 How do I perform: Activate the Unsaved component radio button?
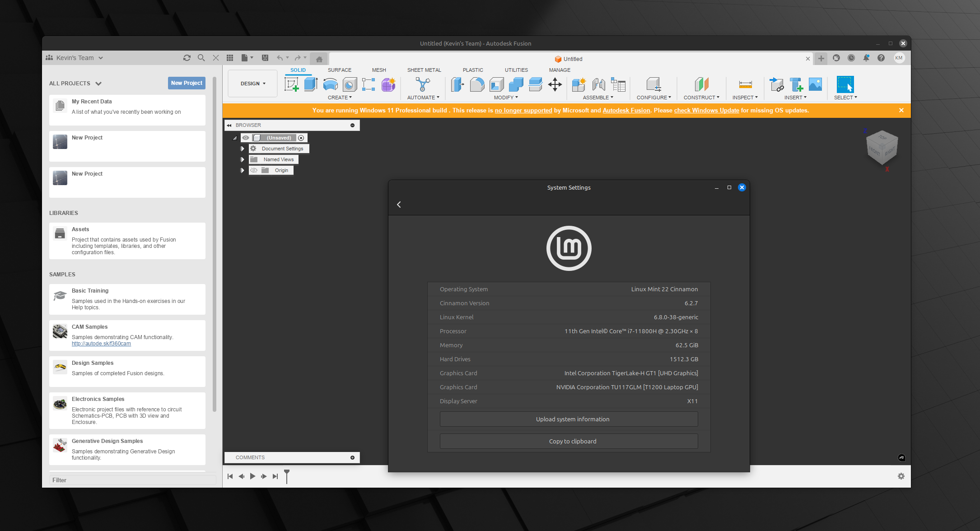[301, 138]
